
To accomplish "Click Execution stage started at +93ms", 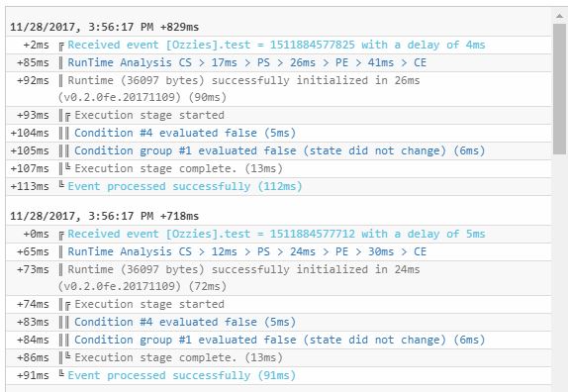I will coord(279,115).
